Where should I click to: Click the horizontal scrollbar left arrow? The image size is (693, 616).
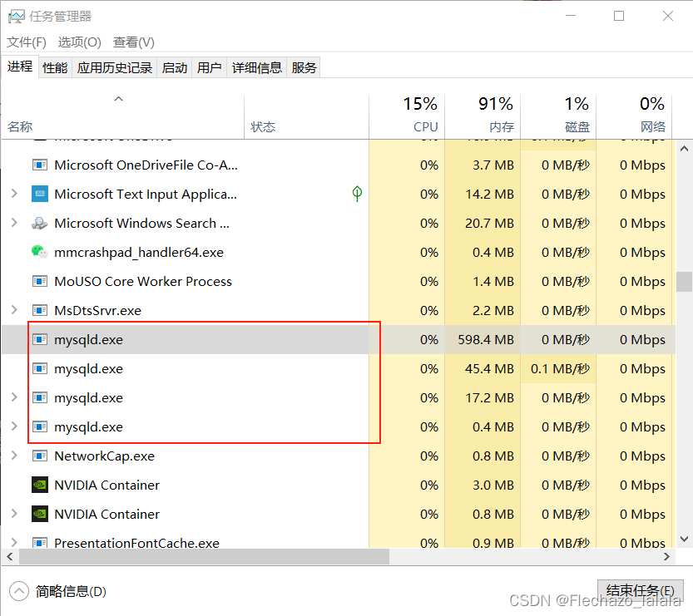[x=10, y=557]
